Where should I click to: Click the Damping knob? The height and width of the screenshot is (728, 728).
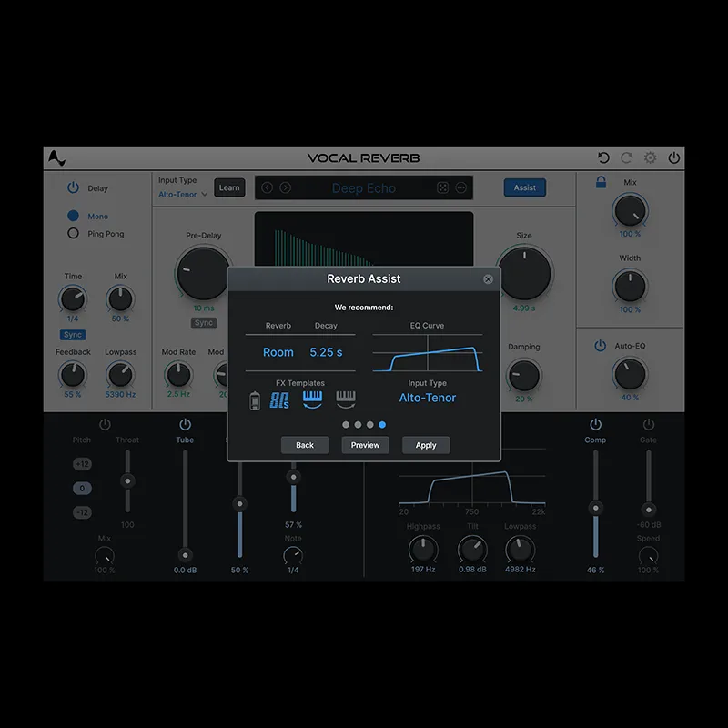pyautogui.click(x=524, y=375)
